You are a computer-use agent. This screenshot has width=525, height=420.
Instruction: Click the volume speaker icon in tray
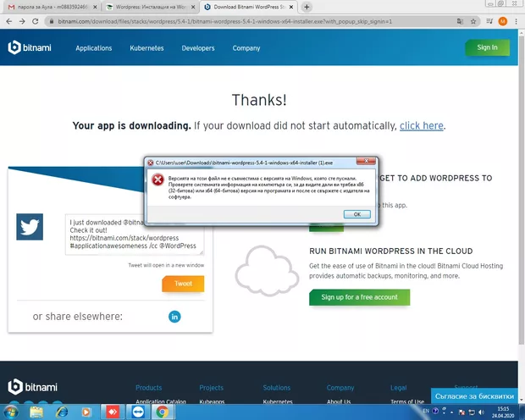(x=482, y=412)
